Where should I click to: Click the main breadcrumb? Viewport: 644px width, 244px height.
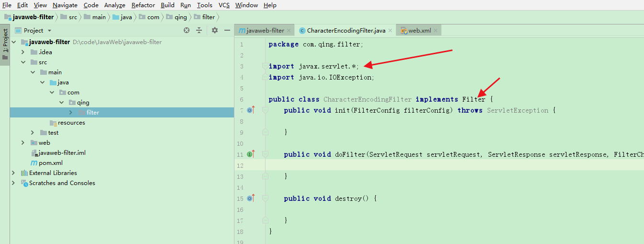coord(95,17)
